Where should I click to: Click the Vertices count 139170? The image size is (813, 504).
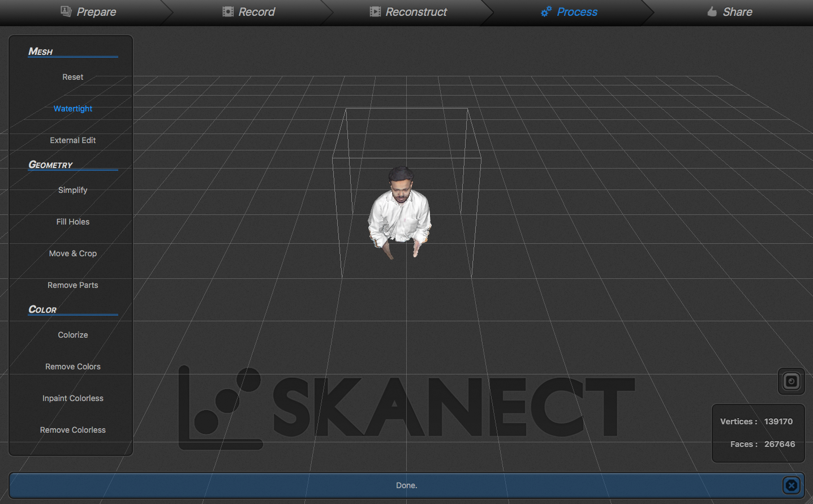pyautogui.click(x=778, y=421)
